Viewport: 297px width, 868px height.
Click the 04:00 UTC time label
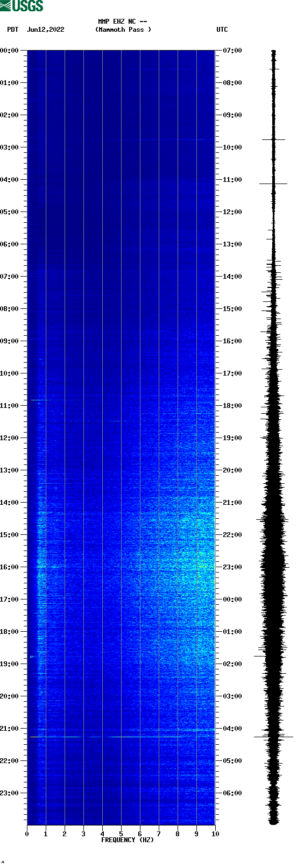pyautogui.click(x=232, y=729)
